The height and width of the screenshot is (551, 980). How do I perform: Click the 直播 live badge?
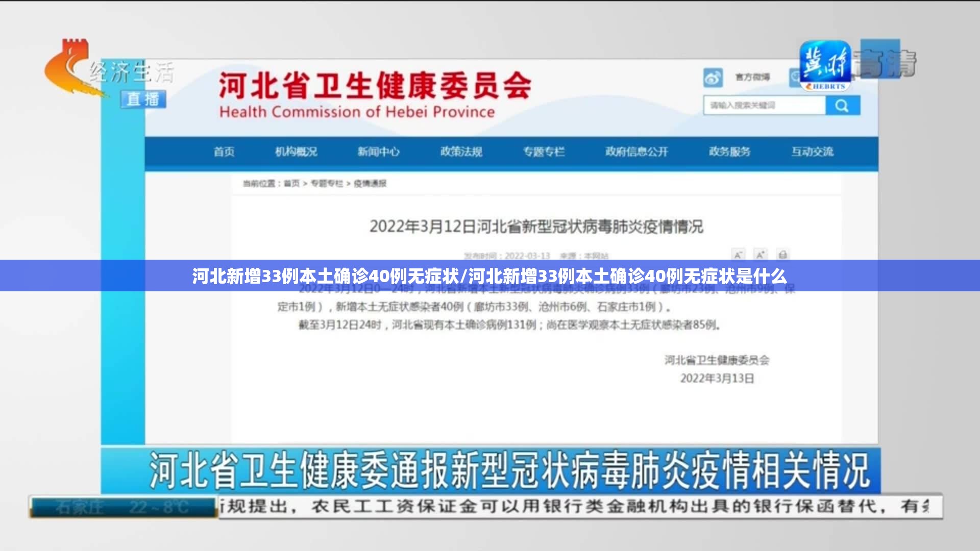pyautogui.click(x=143, y=99)
